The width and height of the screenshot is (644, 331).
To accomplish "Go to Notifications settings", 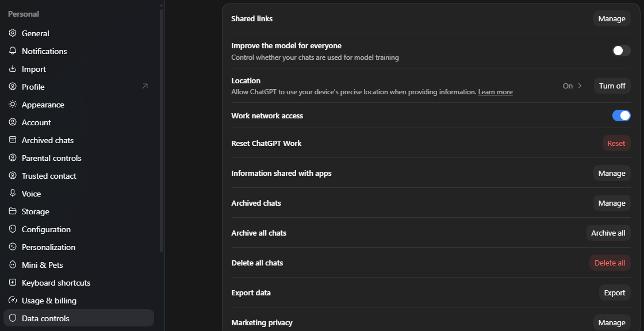I will click(78, 51).
